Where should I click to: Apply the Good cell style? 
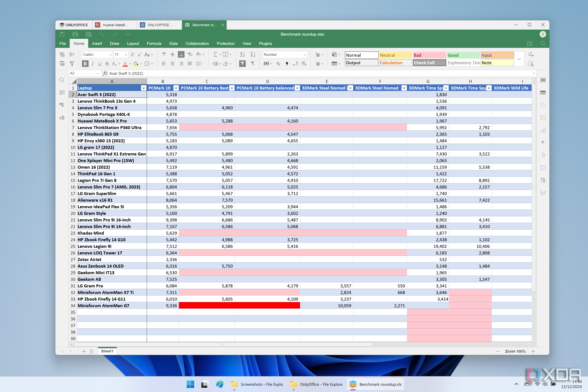463,55
